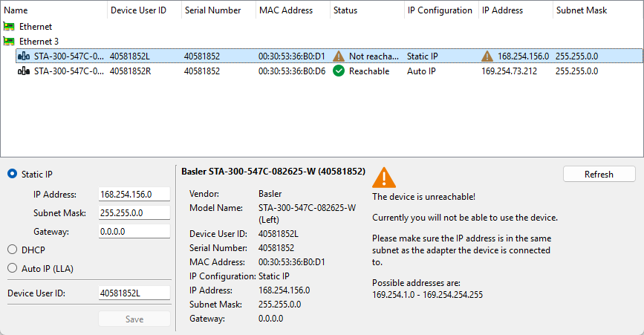Click IP address 169.254.73.212 cell
This screenshot has height=335, width=644.
510,71
